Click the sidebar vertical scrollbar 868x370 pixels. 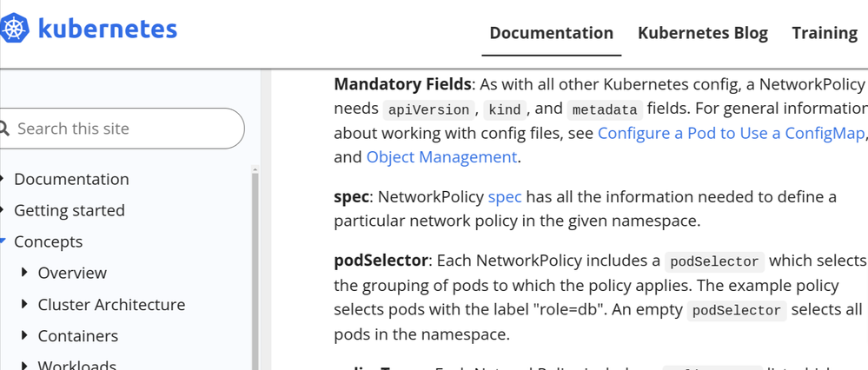255,261
